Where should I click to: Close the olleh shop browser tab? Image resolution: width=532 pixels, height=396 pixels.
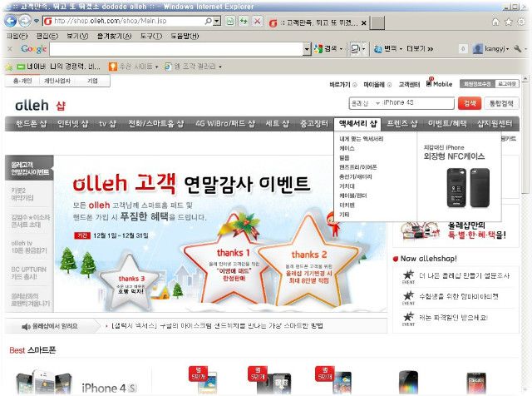point(364,23)
